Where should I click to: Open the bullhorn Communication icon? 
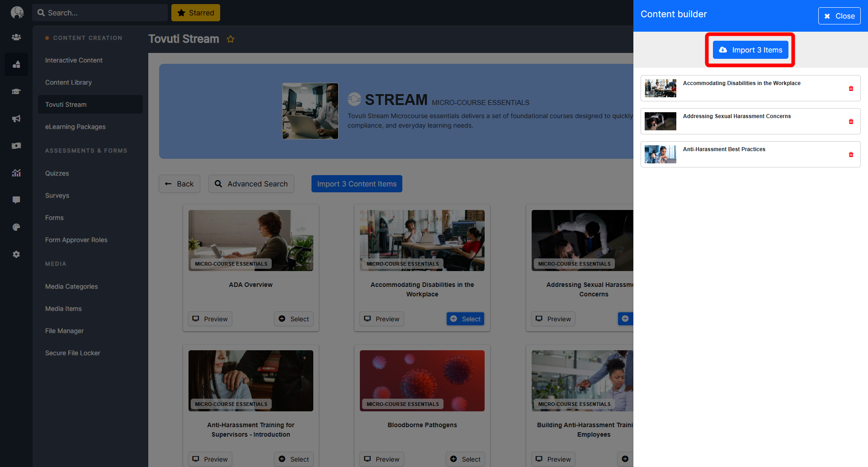16,119
